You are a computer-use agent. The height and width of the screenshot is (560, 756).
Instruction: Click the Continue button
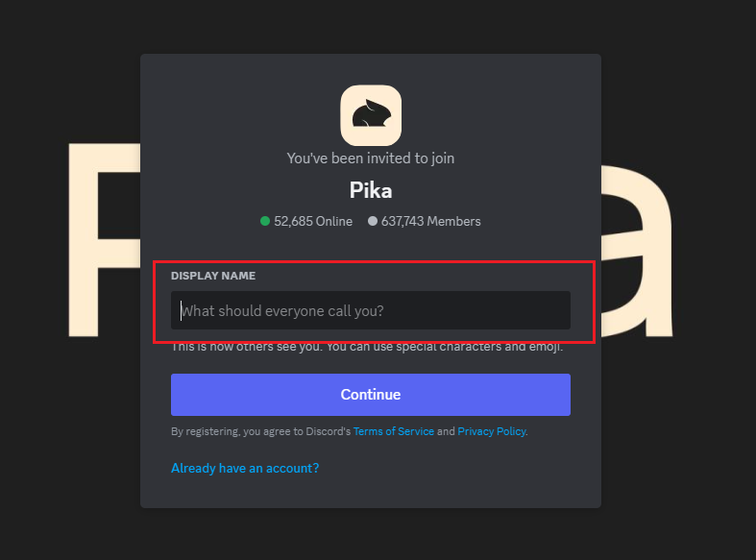click(370, 395)
